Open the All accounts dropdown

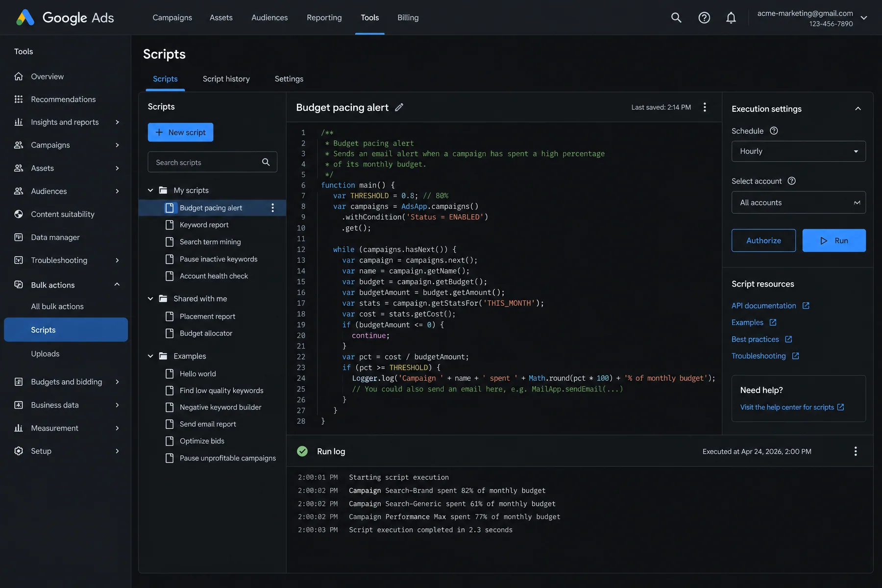pyautogui.click(x=798, y=202)
